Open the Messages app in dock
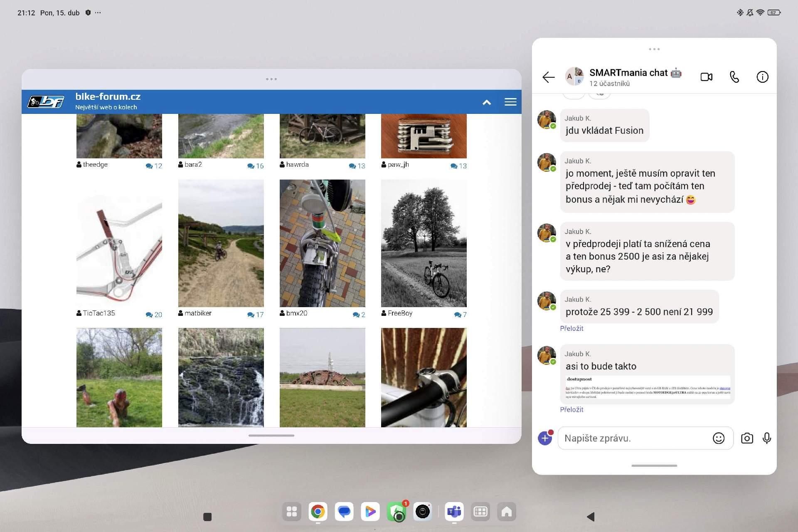The height and width of the screenshot is (532, 798). [344, 512]
